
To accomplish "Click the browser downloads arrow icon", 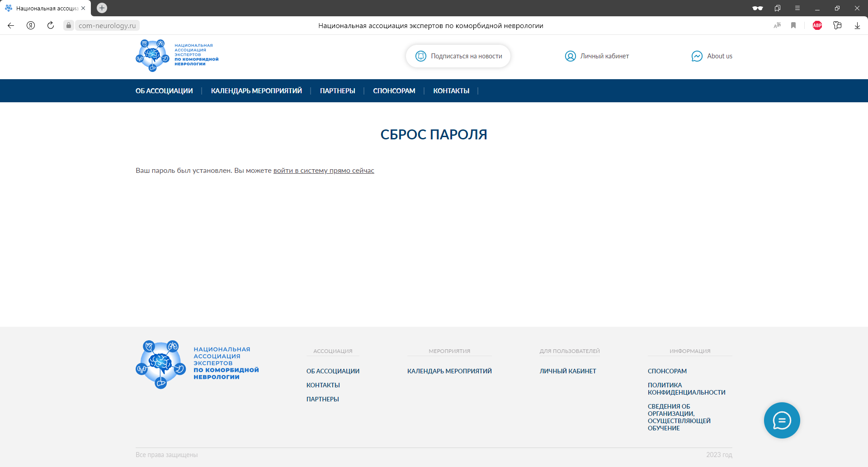I will click(x=857, y=25).
